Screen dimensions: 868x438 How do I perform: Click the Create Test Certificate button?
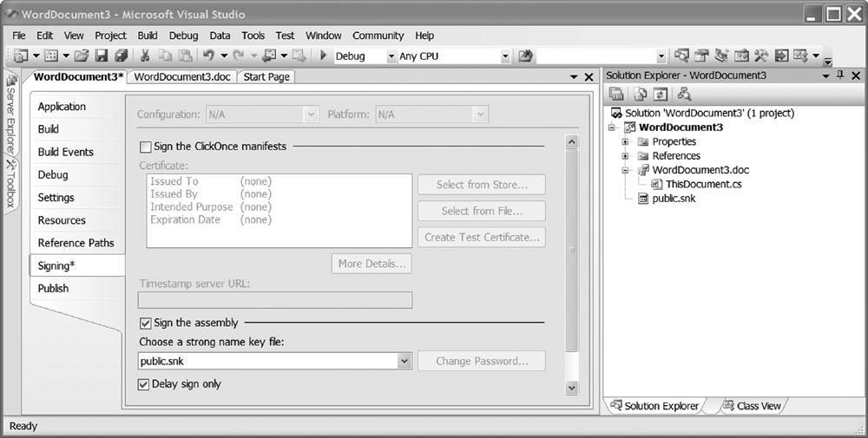[482, 238]
